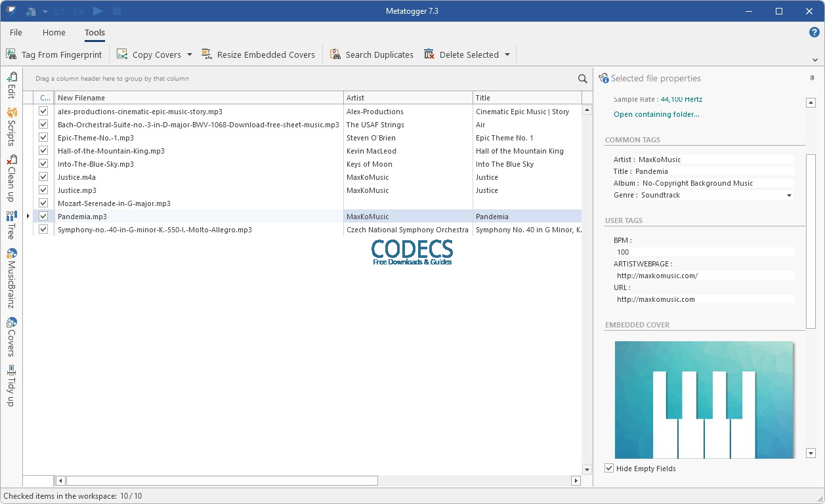Select the Symphony-no.-40-in-G-minor file row
Screen dimensions: 825x504
(307, 229)
